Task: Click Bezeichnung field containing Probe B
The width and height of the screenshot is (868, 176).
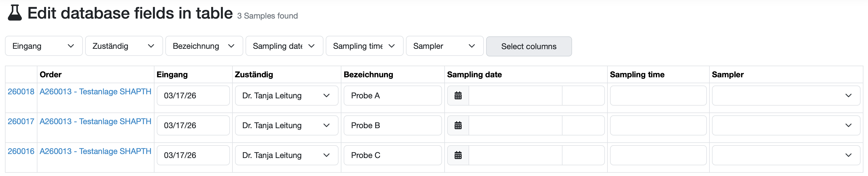Action: (x=393, y=125)
